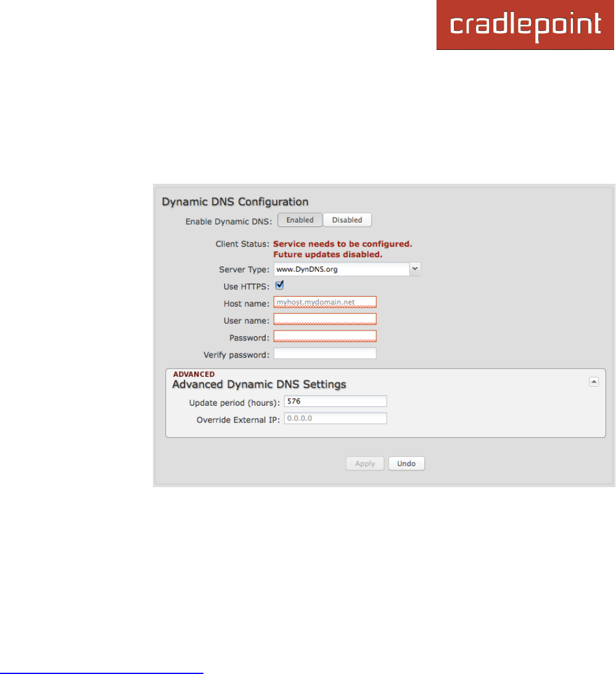Click the Override External IP field
The width and height of the screenshot is (616, 674).
tap(335, 418)
